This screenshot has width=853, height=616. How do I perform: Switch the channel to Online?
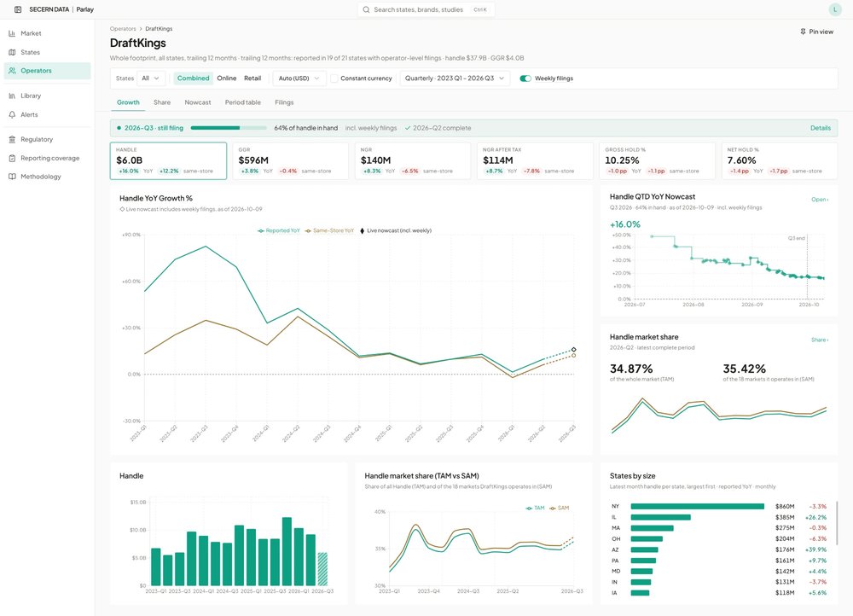coord(227,78)
